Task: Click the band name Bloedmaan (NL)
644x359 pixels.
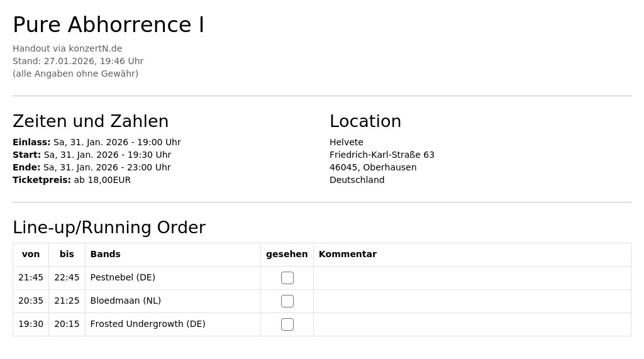Action: pyautogui.click(x=126, y=301)
